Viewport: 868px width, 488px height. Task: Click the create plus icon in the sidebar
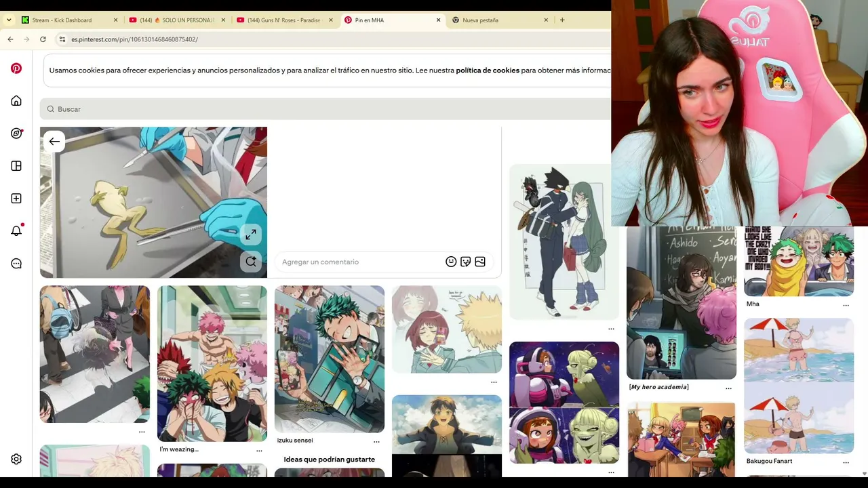pyautogui.click(x=16, y=199)
